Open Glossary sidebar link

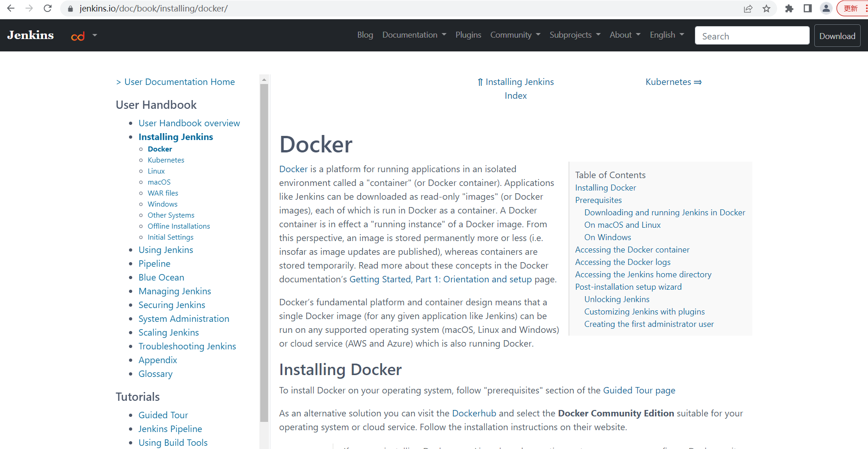tap(156, 374)
